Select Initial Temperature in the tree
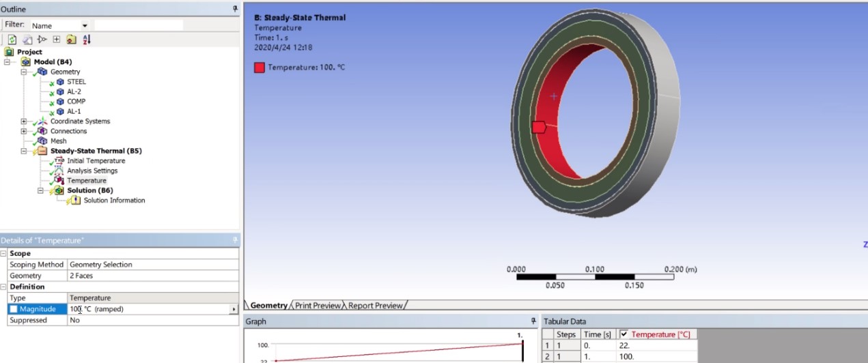 (x=96, y=161)
